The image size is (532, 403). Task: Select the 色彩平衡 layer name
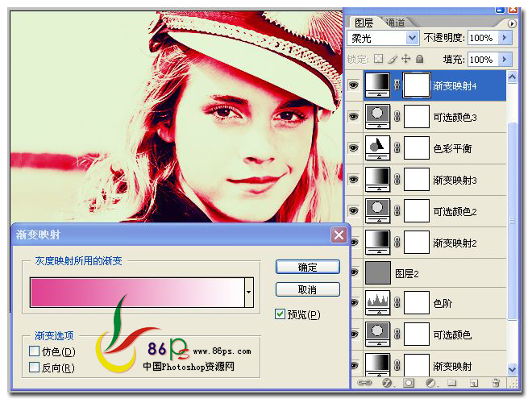click(x=452, y=148)
